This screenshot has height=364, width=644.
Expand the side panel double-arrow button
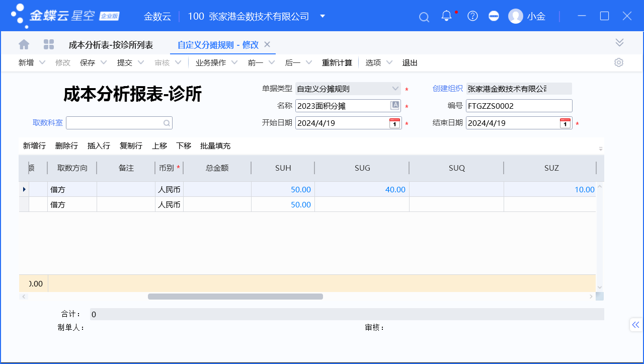click(x=636, y=325)
